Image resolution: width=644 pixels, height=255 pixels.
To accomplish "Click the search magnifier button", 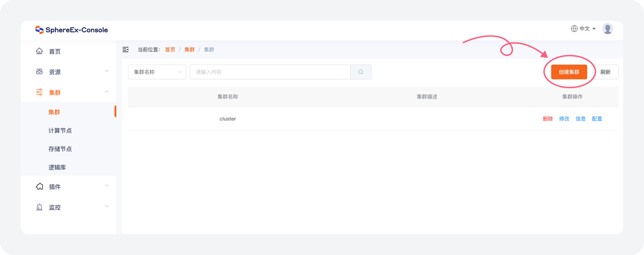I will click(361, 72).
